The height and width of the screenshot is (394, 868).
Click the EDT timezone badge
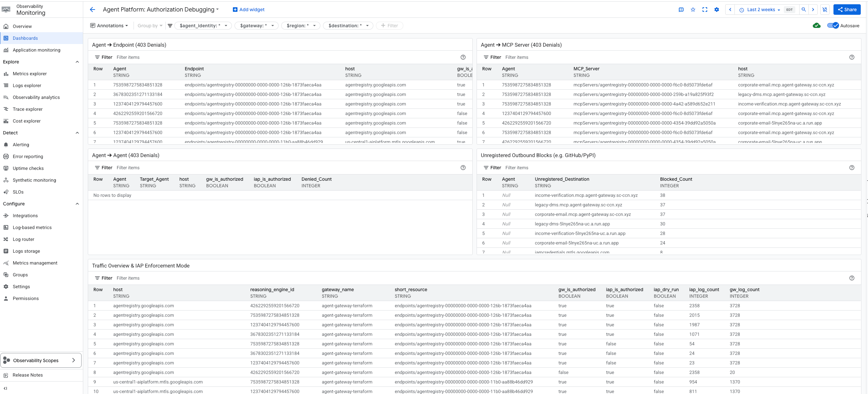click(x=789, y=10)
